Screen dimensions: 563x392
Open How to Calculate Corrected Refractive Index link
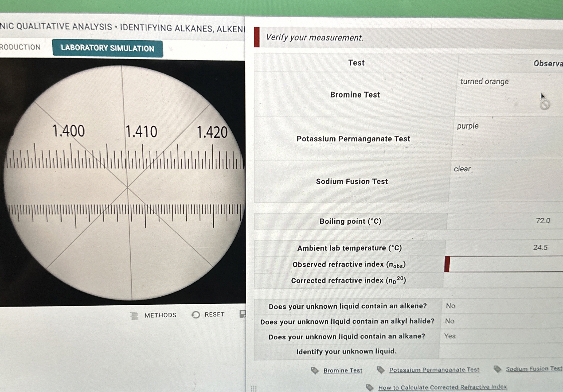click(x=442, y=387)
